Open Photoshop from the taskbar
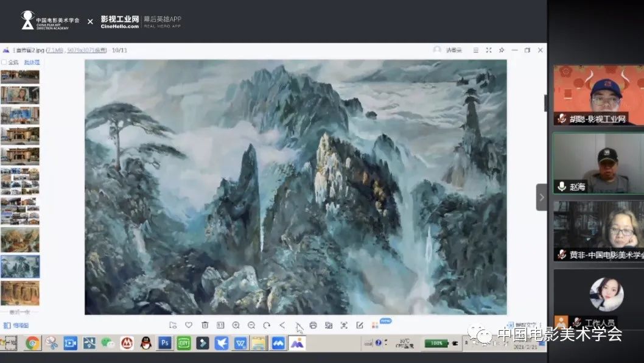The image size is (644, 363). pyautogui.click(x=164, y=344)
